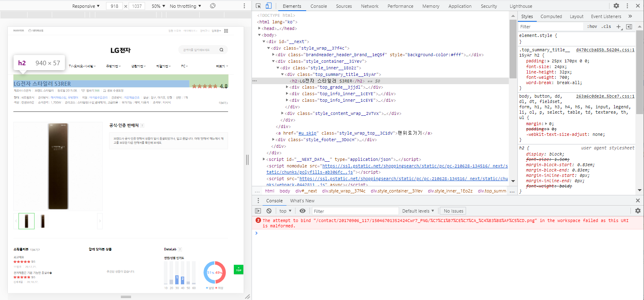
Task: Open the Lighthouse tab
Action: (x=521, y=6)
